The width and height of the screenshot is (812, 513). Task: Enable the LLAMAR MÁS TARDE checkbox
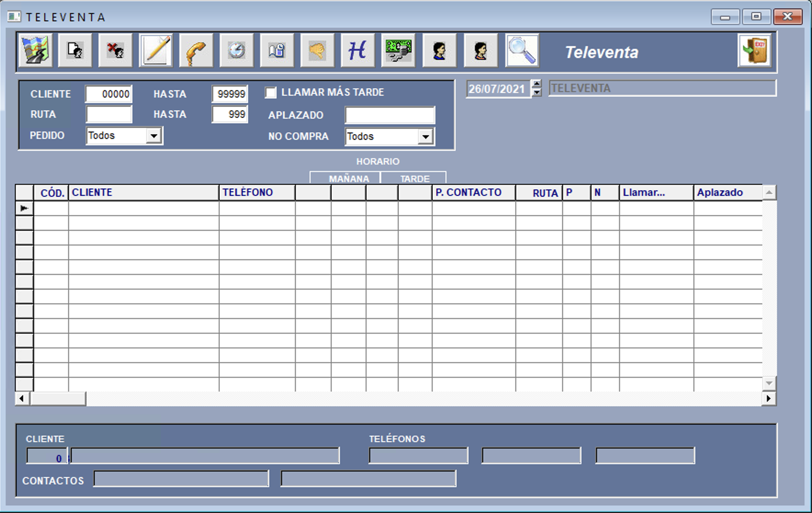tap(271, 93)
